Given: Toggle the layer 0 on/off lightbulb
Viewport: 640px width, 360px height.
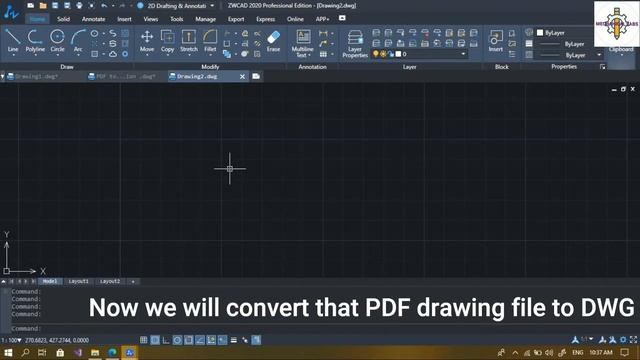Looking at the screenshot, I should (376, 54).
